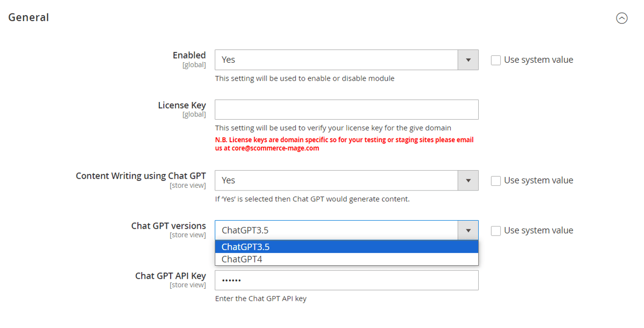
Task: Open the Content Writing using Chat GPT select field
Action: (347, 180)
